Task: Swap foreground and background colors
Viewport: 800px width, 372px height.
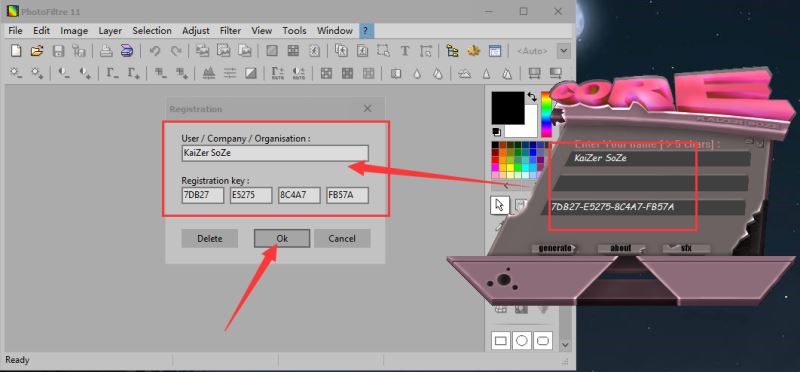Action: 532,96
